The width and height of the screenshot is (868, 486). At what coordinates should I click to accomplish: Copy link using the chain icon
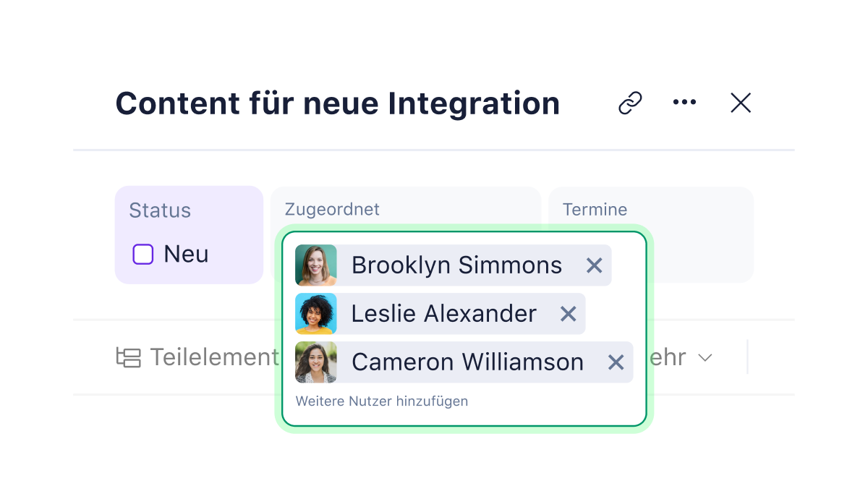[630, 103]
